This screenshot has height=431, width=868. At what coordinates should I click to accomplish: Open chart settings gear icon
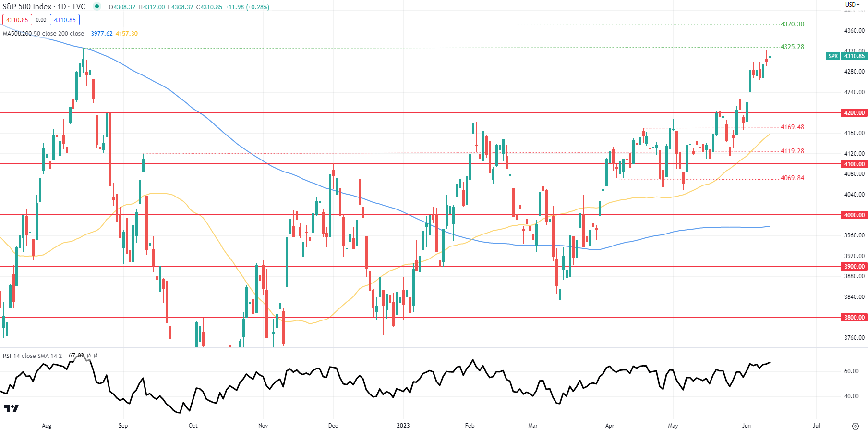pyautogui.click(x=855, y=426)
